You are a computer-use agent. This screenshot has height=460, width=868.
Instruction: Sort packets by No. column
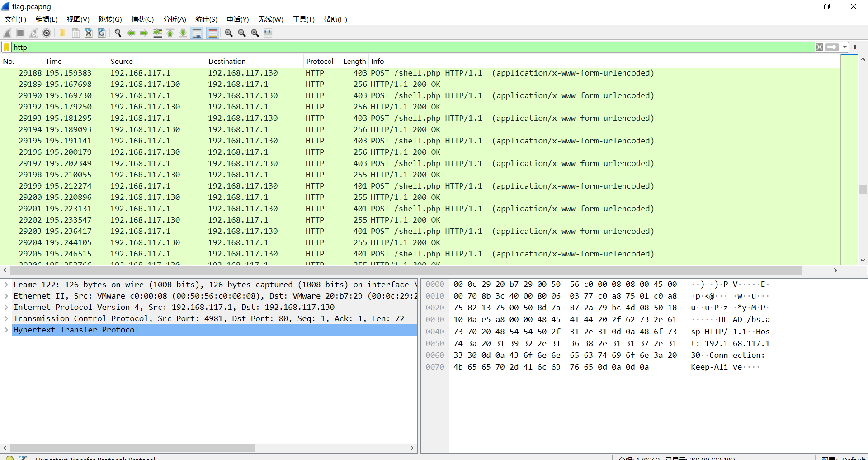[x=22, y=61]
